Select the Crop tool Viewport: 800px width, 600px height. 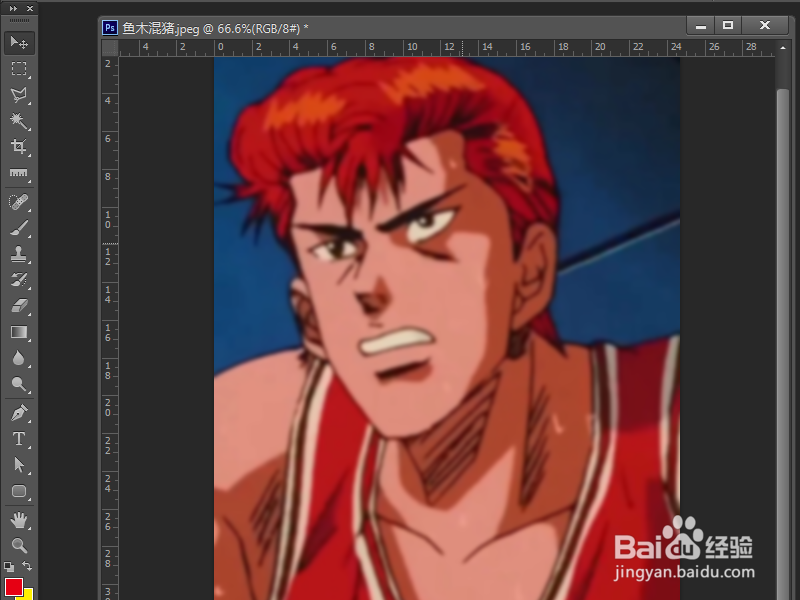pyautogui.click(x=19, y=147)
